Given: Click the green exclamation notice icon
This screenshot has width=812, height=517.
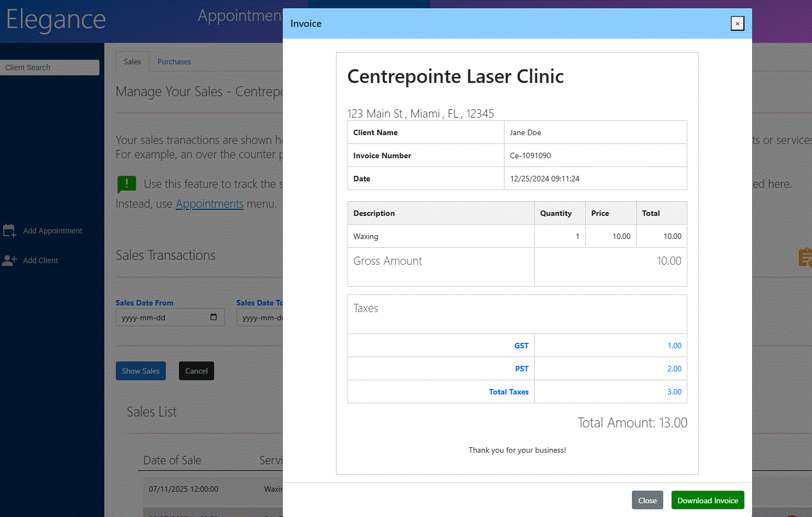Looking at the screenshot, I should tap(127, 184).
